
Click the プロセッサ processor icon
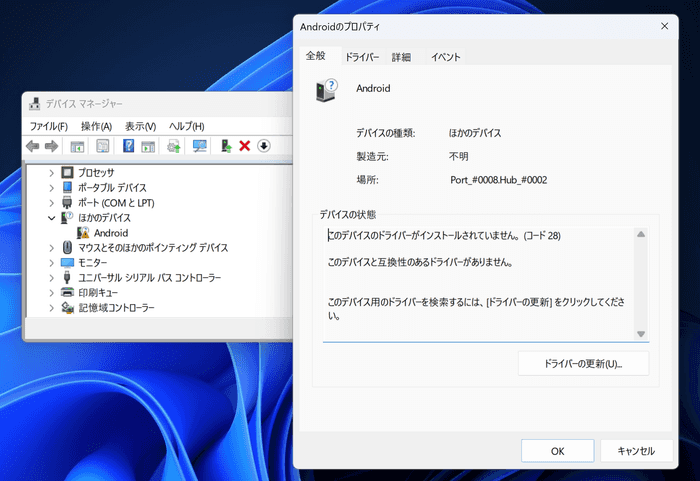click(67, 172)
